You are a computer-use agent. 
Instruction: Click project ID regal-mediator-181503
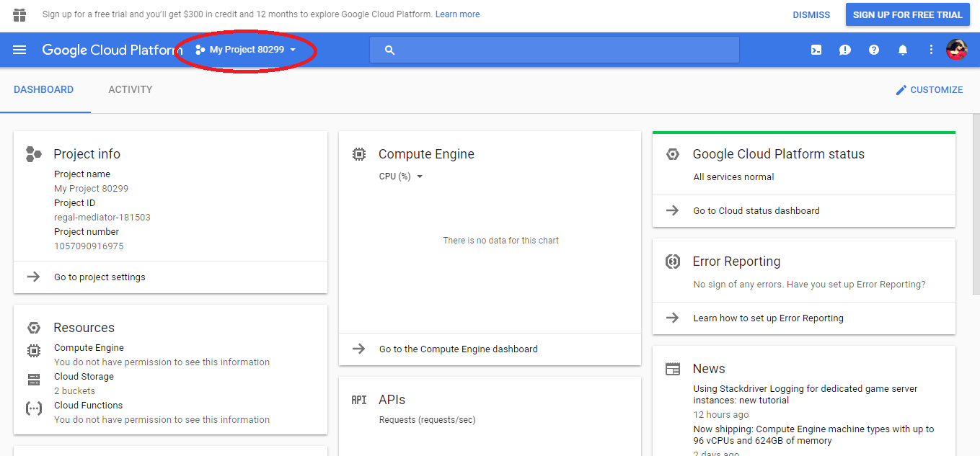click(x=102, y=217)
